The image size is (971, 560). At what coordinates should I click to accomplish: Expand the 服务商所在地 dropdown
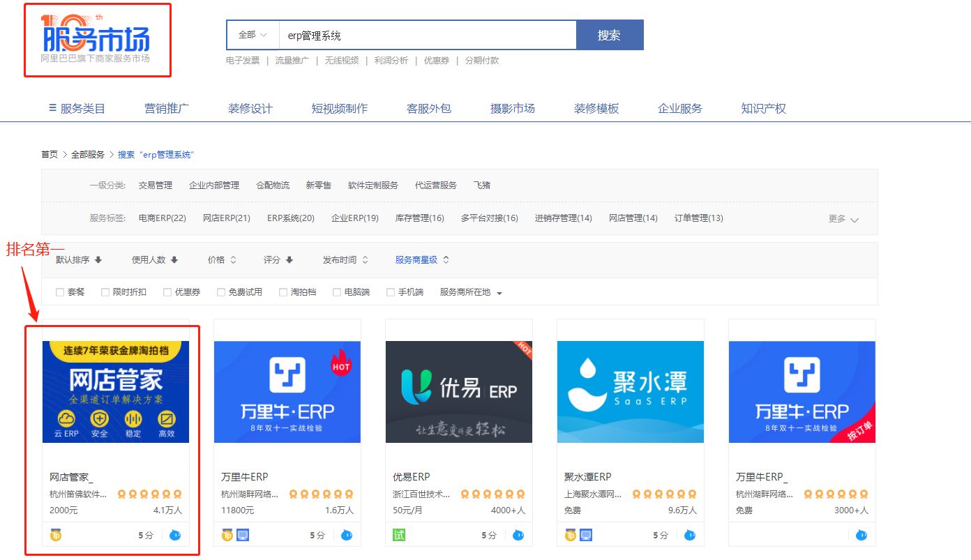pos(471,292)
